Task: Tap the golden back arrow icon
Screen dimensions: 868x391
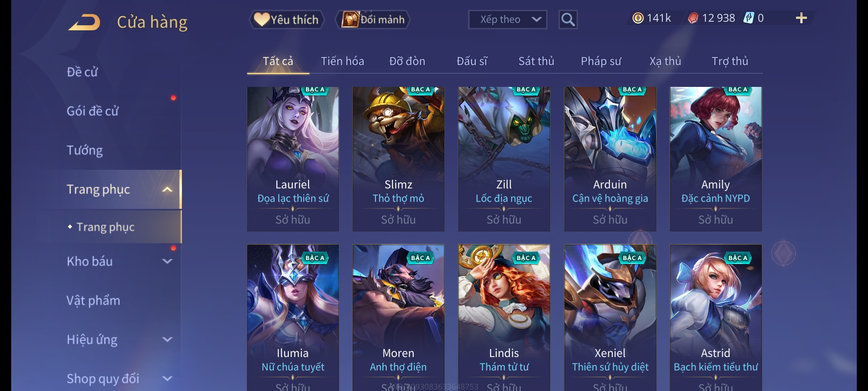Action: [x=84, y=22]
